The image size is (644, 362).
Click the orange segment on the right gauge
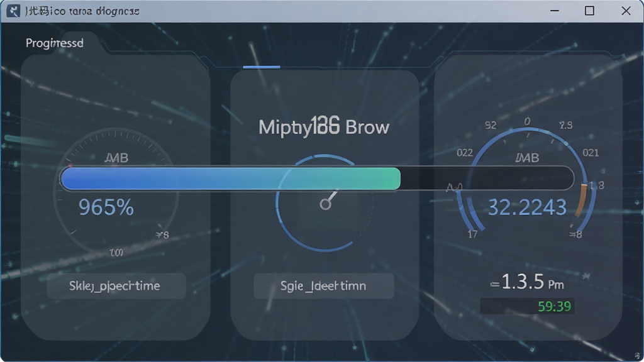tap(581, 200)
